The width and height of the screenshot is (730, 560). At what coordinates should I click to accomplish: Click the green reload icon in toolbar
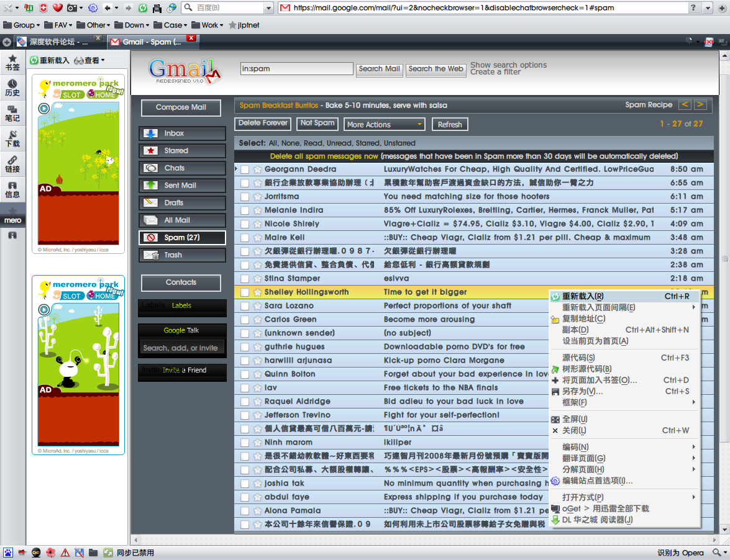tap(143, 8)
